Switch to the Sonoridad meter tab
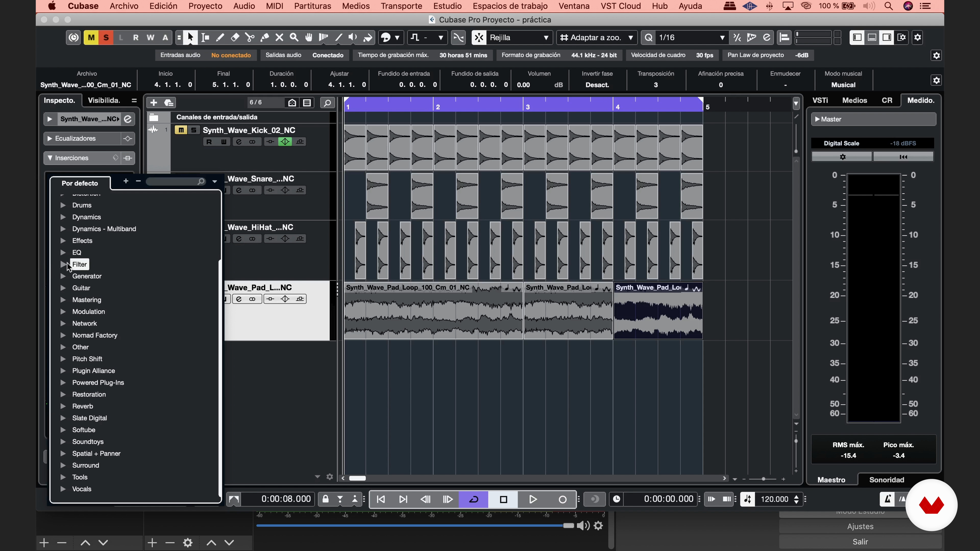This screenshot has width=980, height=551. pos(886,480)
